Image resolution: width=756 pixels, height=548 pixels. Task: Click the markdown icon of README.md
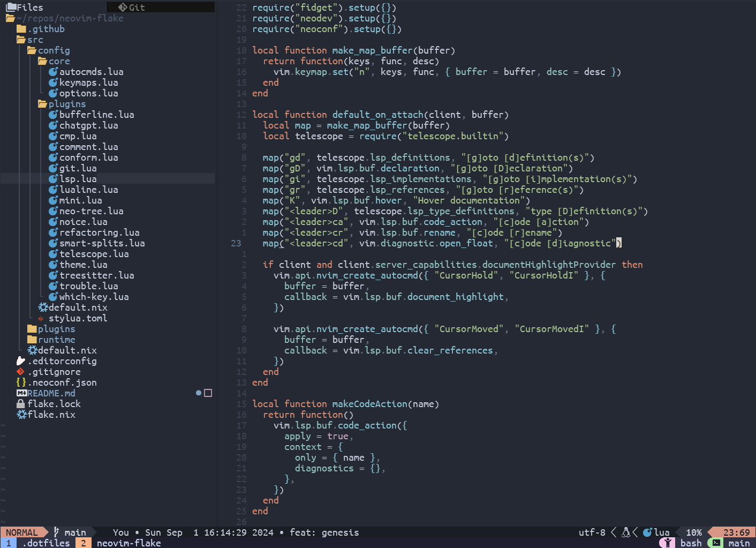[x=21, y=393]
